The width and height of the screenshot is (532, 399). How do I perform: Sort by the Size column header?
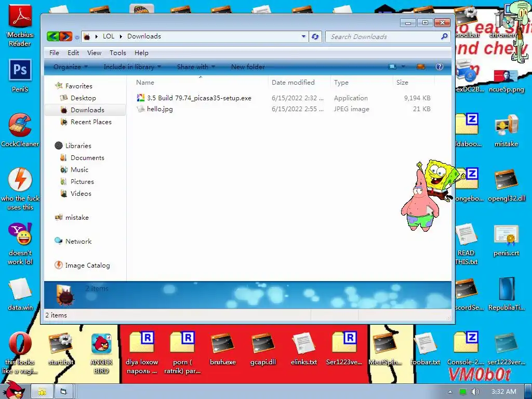(x=413, y=82)
